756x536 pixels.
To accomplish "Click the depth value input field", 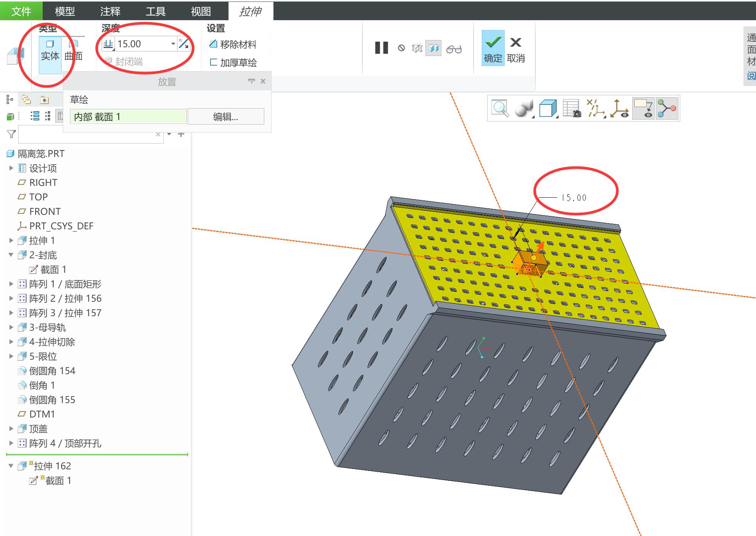I will pos(142,44).
